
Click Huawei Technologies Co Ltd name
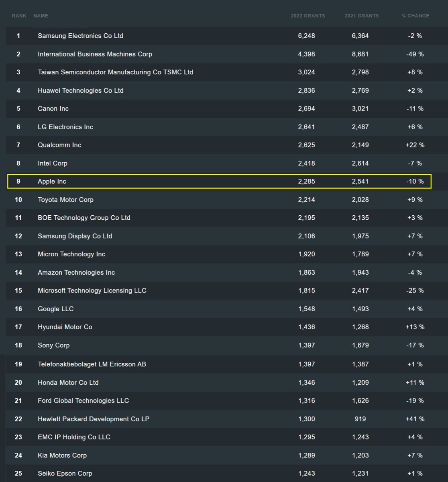click(x=81, y=90)
